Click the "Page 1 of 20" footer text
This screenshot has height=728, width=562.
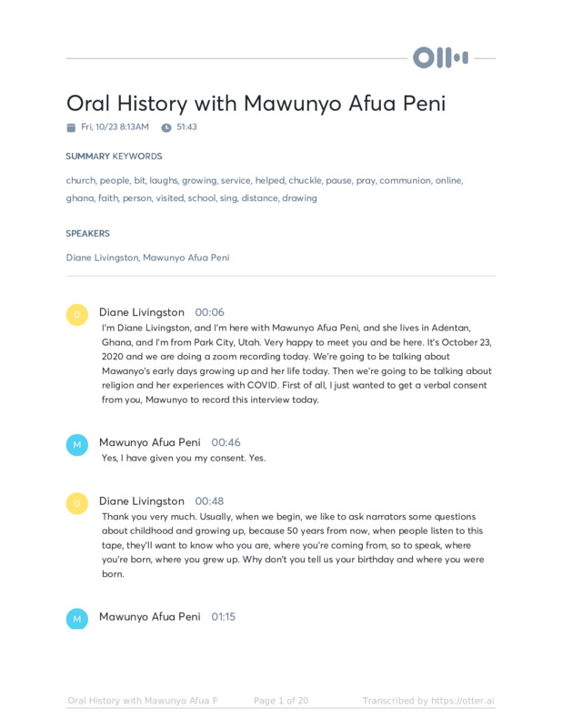tap(281, 701)
